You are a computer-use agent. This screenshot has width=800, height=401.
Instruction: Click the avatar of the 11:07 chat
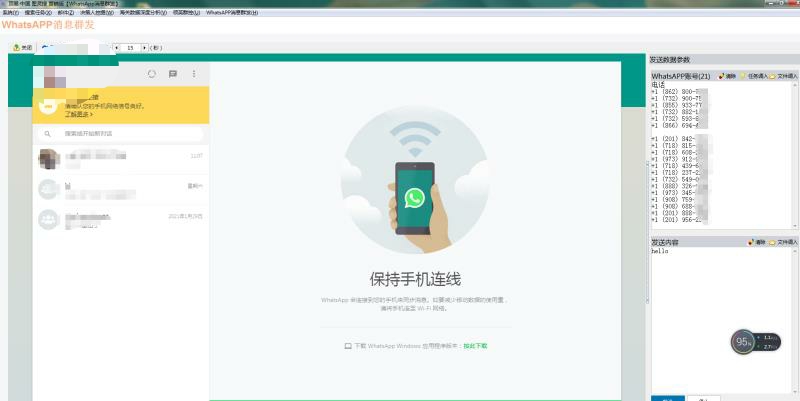point(49,159)
